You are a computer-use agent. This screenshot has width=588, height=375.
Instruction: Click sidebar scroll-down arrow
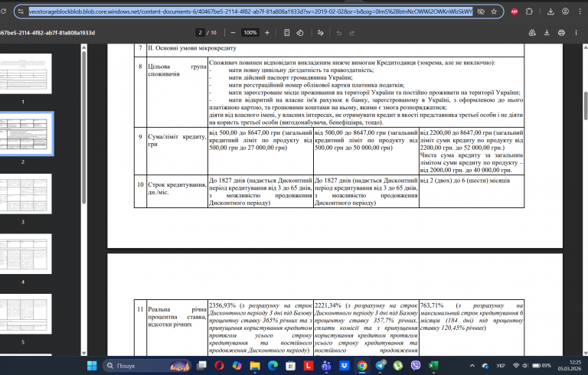pos(84,353)
